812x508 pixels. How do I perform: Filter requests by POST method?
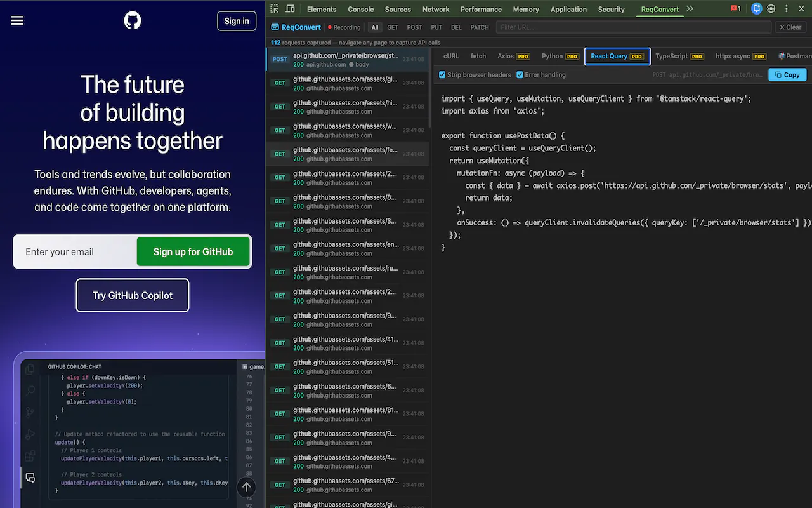[414, 27]
